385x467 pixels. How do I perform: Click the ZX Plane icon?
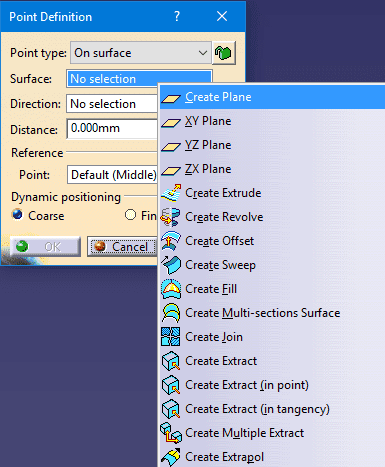171,170
